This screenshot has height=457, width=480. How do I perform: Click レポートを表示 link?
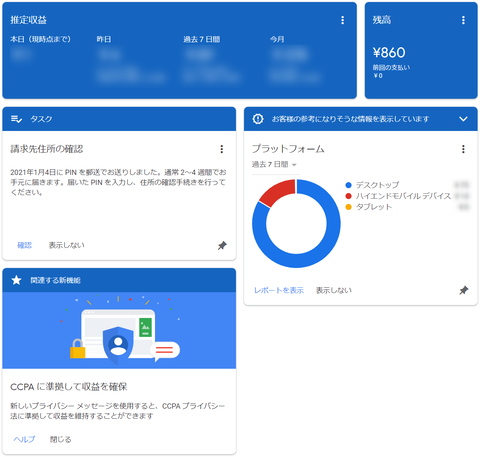click(x=279, y=290)
